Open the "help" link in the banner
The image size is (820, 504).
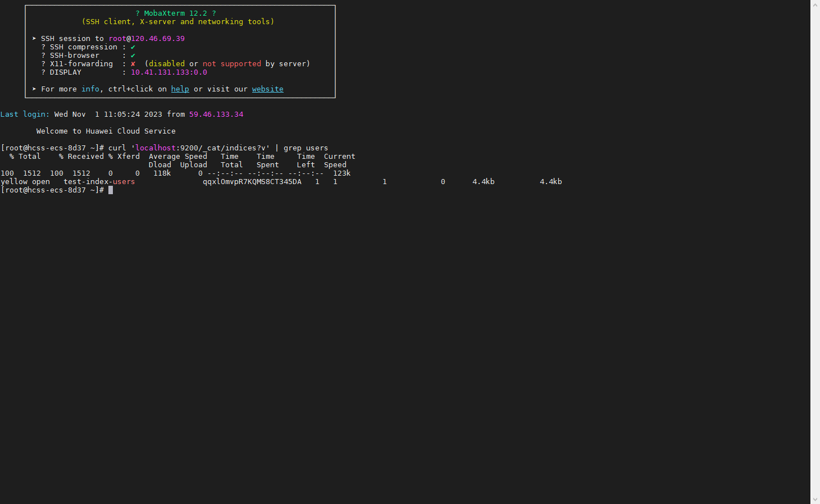(180, 89)
